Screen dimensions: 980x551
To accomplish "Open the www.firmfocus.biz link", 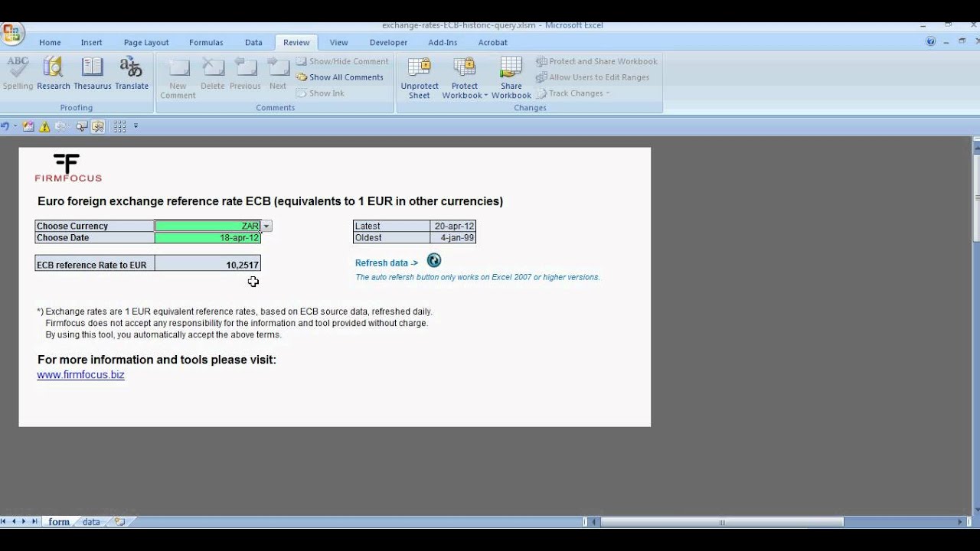I will click(x=80, y=375).
